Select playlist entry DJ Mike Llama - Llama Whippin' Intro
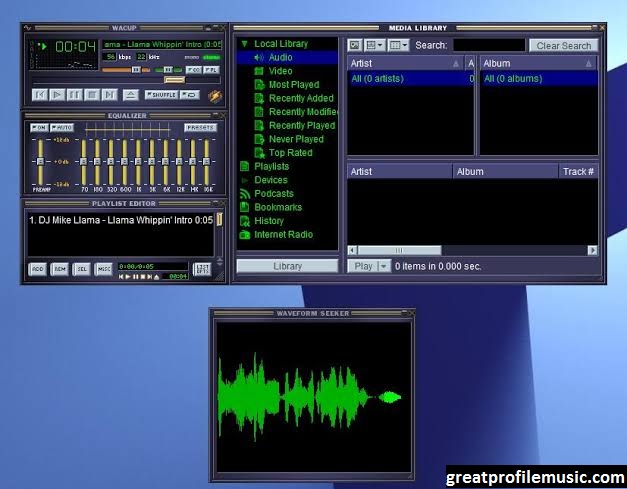 click(121, 220)
